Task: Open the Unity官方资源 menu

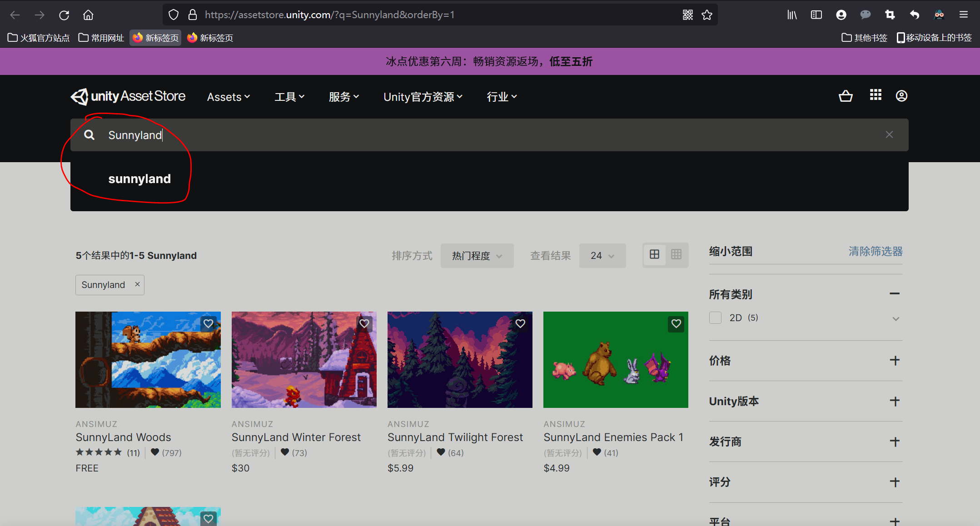Action: (423, 96)
